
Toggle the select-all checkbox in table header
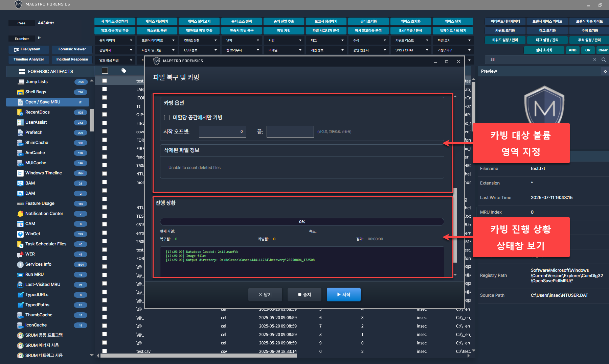click(x=105, y=71)
